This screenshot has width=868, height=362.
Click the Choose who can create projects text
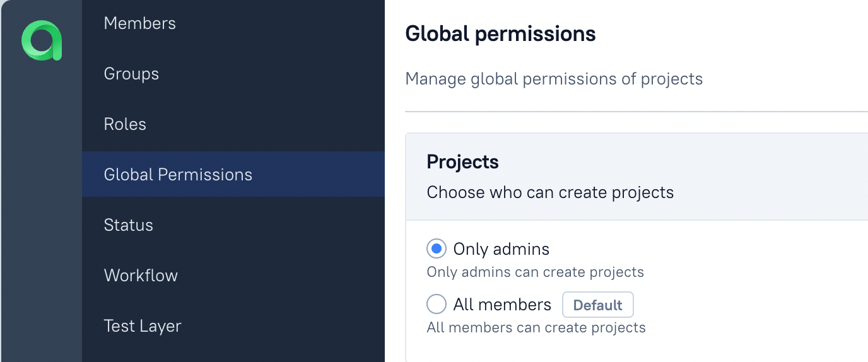[550, 192]
